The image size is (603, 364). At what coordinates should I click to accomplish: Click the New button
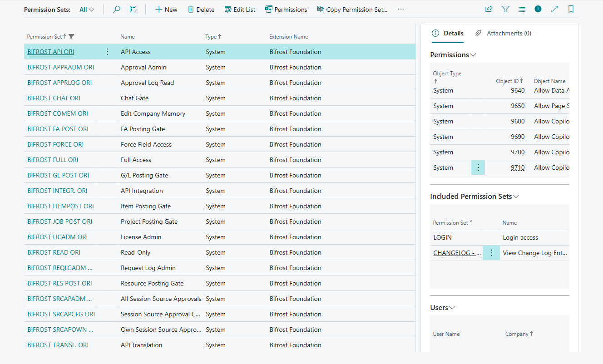point(166,10)
